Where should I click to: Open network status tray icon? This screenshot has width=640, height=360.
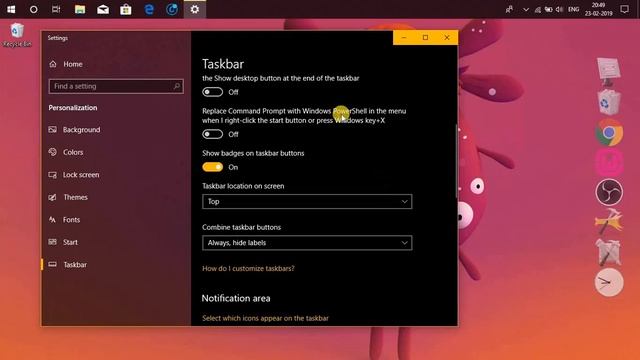(538, 9)
